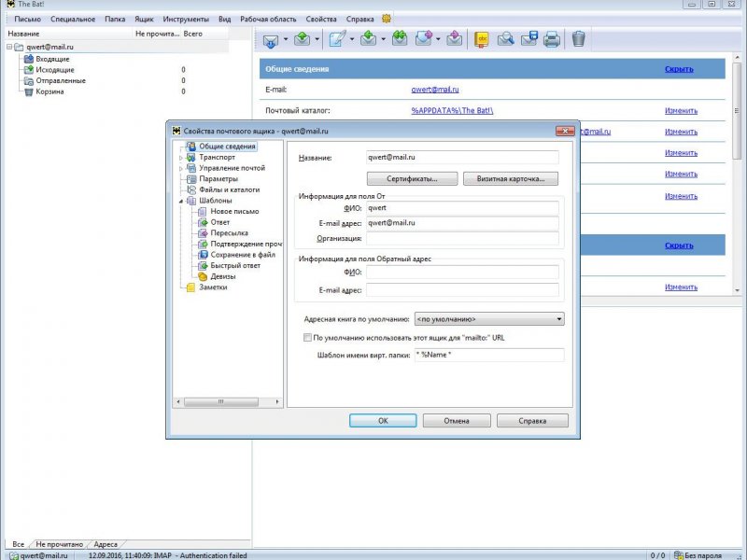Image resolution: width=747 pixels, height=560 pixels.
Task: Open the address book toolbar icon
Action: [482, 39]
